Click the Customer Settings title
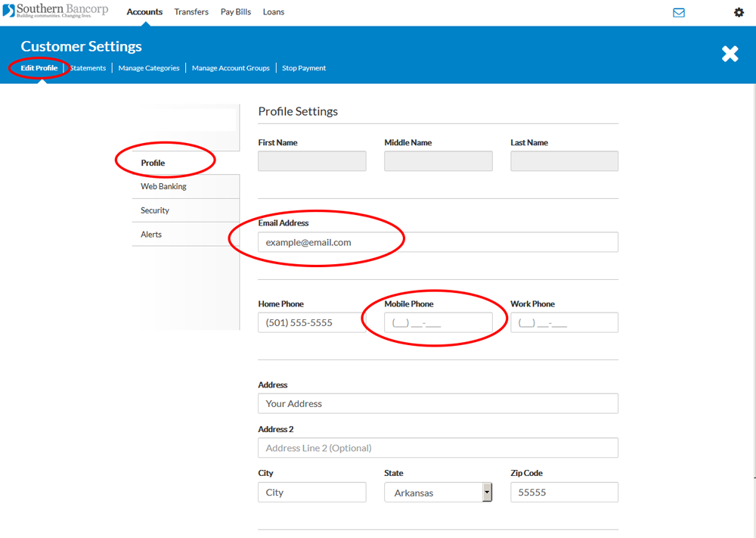 [x=81, y=46]
